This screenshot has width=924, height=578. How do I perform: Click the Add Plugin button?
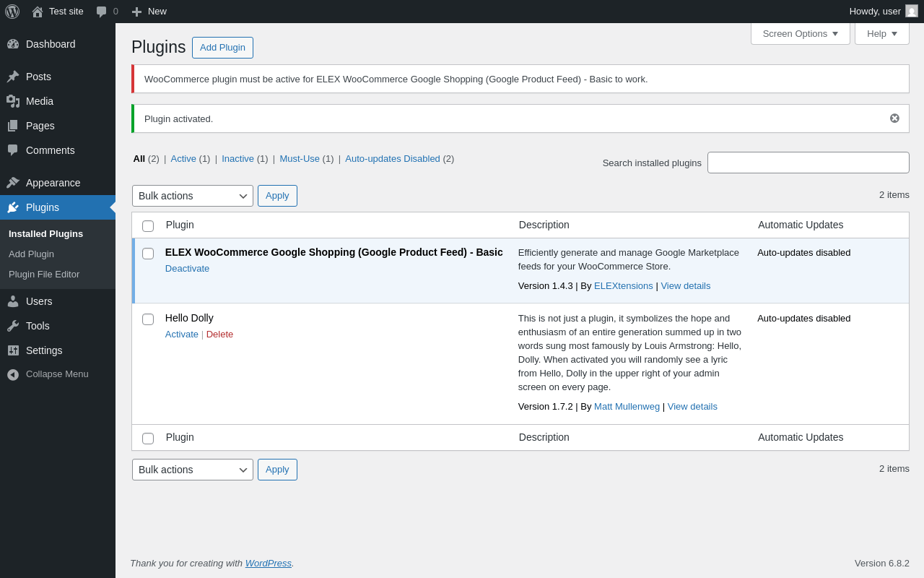click(222, 48)
